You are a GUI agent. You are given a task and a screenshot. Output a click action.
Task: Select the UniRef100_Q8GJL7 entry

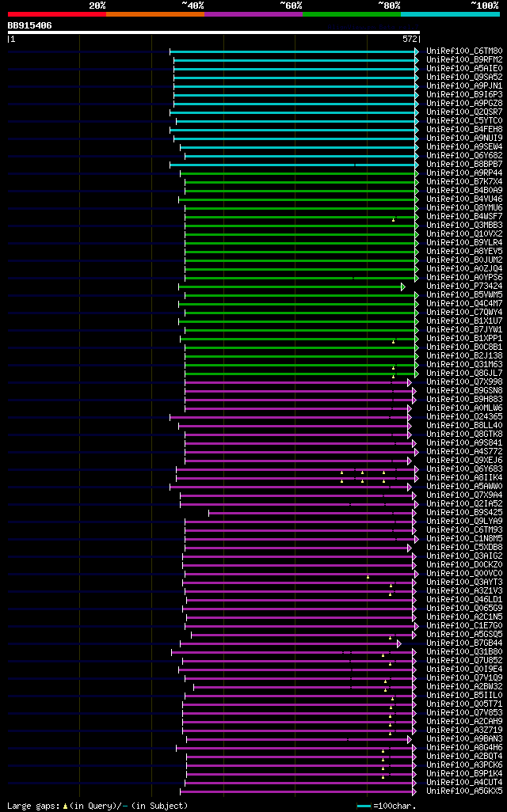pos(464,374)
